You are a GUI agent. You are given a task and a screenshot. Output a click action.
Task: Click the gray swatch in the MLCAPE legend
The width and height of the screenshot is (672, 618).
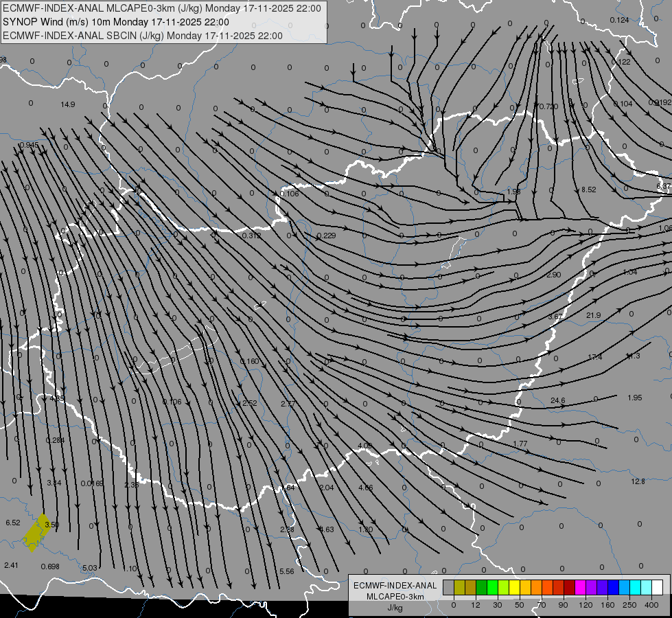(449, 587)
